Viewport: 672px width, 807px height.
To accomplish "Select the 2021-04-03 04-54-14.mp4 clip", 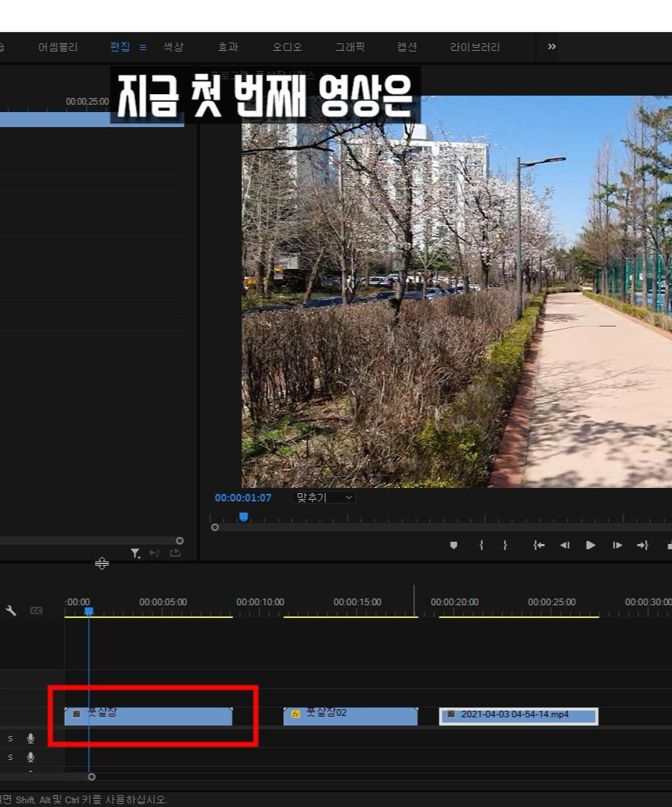I will pyautogui.click(x=519, y=717).
